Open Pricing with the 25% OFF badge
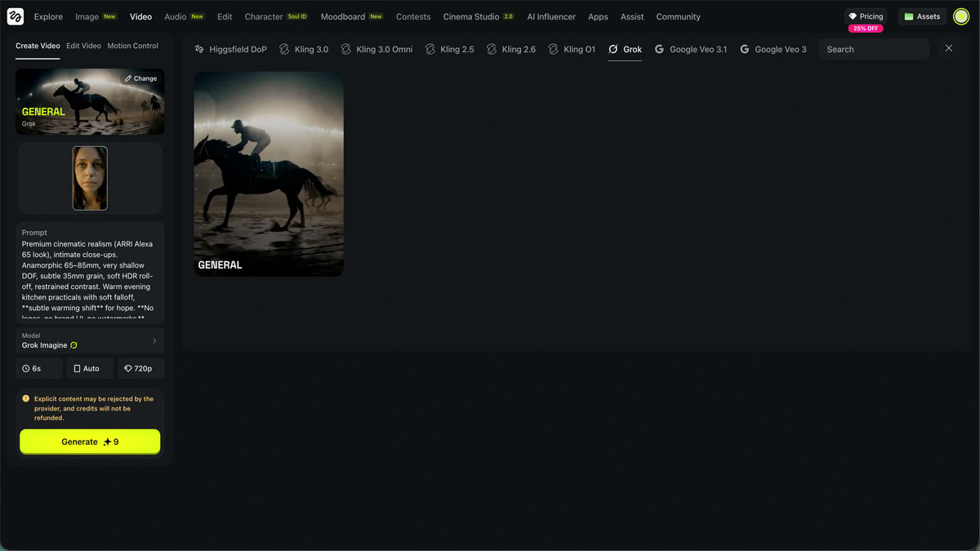Viewport: 980px width, 551px height. pos(866,16)
